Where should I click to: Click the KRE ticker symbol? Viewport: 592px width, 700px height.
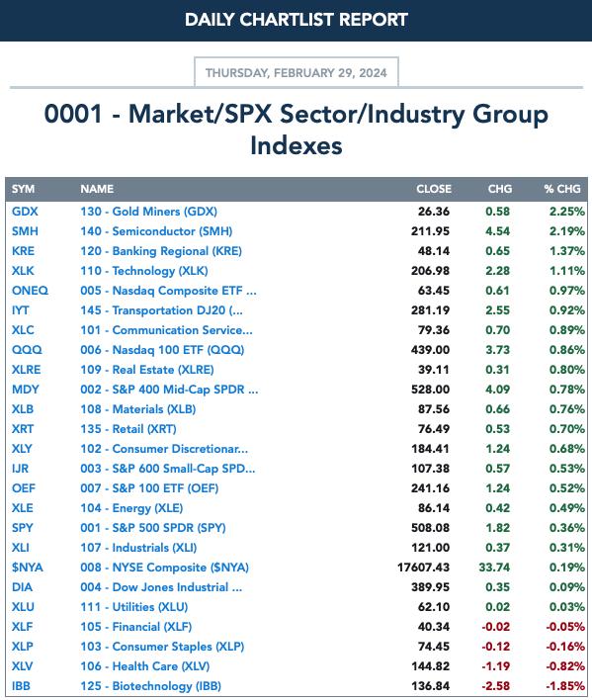click(23, 251)
